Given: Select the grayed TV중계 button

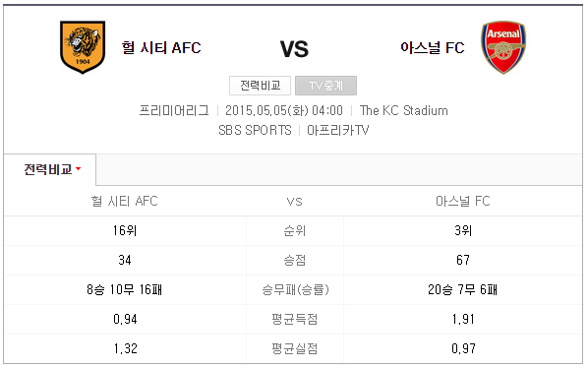Looking at the screenshot, I should pyautogui.click(x=325, y=86).
